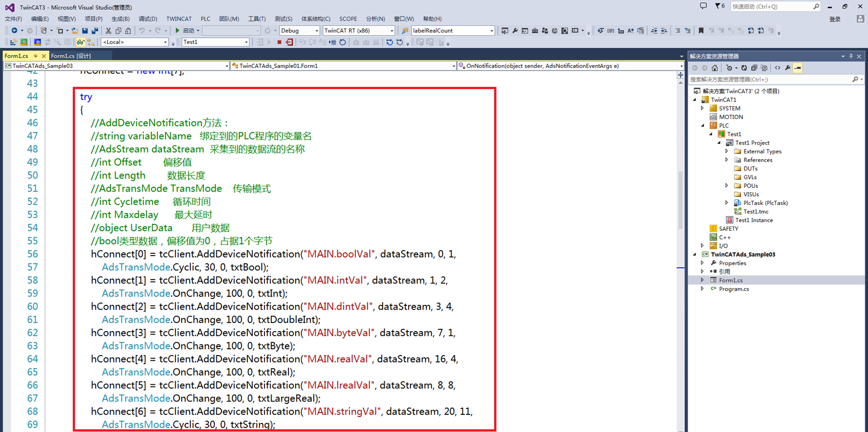Viewport: 868px width, 432px height.
Task: Click the Properties wrench icon in main toolbar
Action: click(515, 31)
